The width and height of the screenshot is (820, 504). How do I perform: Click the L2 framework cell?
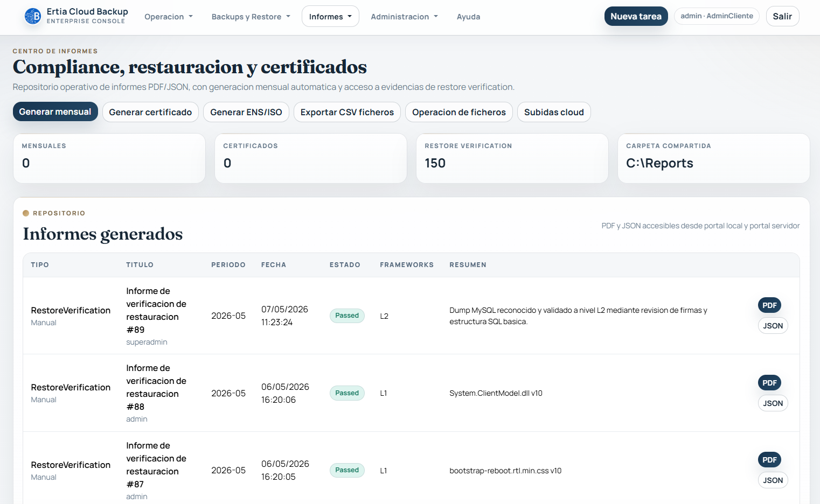pyautogui.click(x=384, y=316)
